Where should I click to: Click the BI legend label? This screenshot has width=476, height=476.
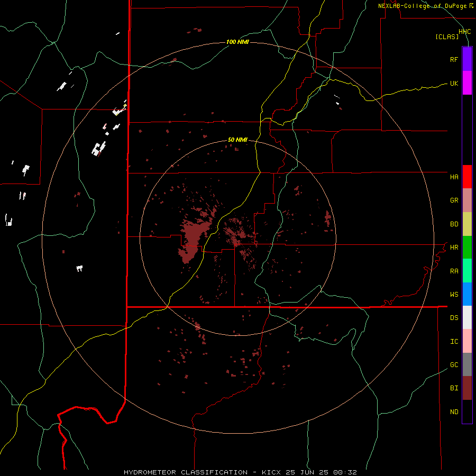click(454, 388)
